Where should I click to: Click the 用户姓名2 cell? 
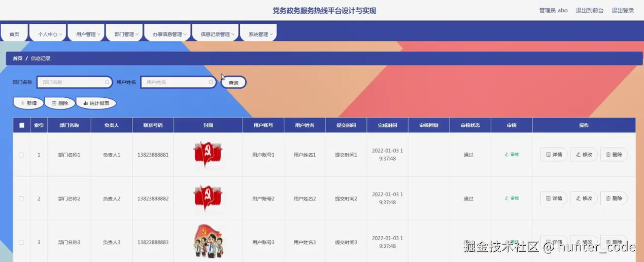click(304, 198)
